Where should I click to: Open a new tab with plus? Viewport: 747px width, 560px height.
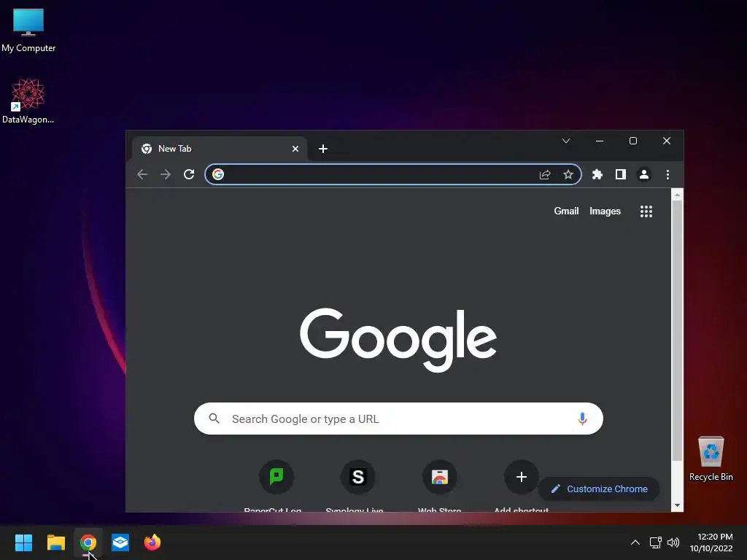pyautogui.click(x=323, y=149)
